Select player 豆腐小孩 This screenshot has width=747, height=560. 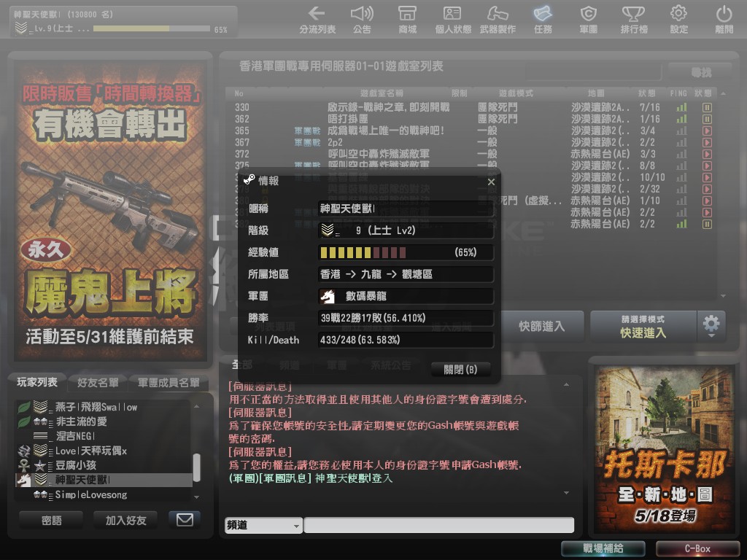[104, 464]
